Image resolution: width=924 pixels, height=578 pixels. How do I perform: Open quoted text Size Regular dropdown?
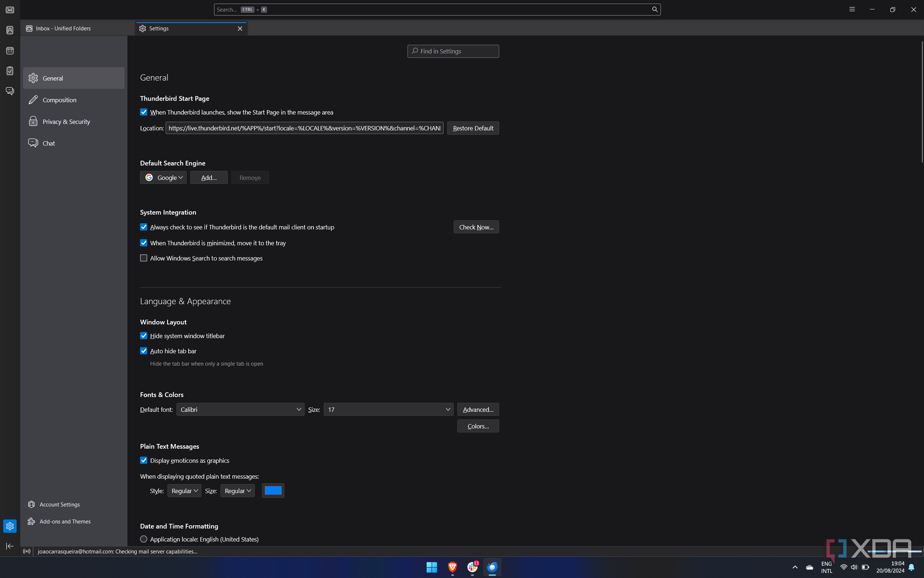tap(237, 491)
